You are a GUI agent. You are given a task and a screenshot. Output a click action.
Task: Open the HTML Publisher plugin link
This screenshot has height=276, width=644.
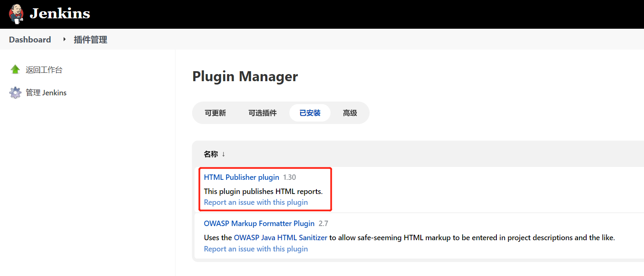coord(242,177)
